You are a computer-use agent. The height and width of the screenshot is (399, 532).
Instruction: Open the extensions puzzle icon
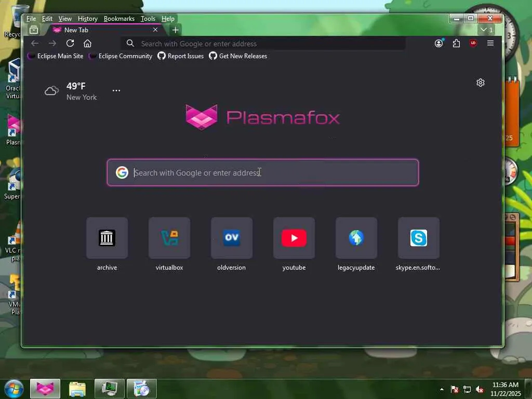pos(456,44)
